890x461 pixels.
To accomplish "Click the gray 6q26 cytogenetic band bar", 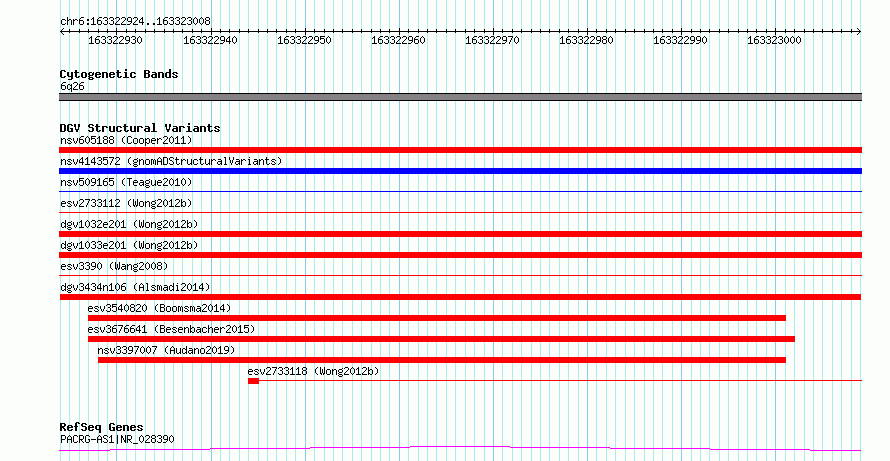I will pos(460,97).
